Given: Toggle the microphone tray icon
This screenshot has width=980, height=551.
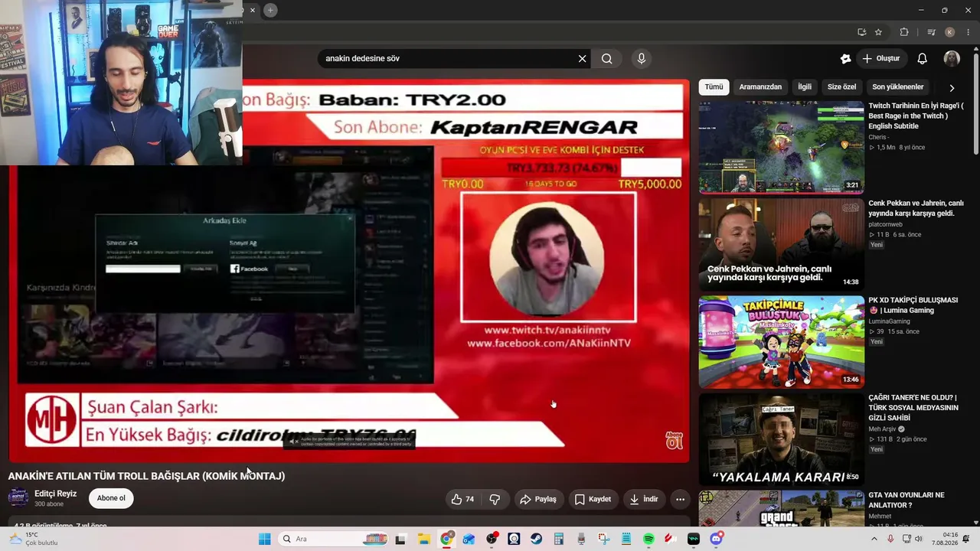Looking at the screenshot, I should coord(890,539).
